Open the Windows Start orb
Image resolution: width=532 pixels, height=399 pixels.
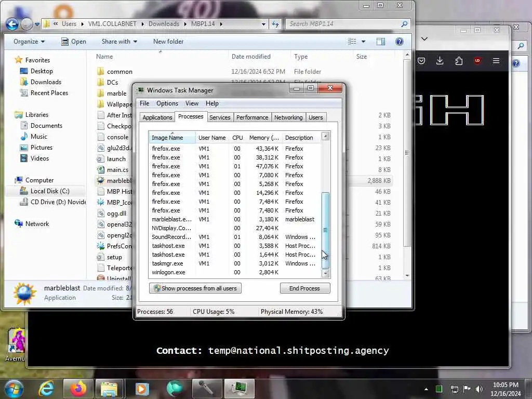pyautogui.click(x=14, y=389)
